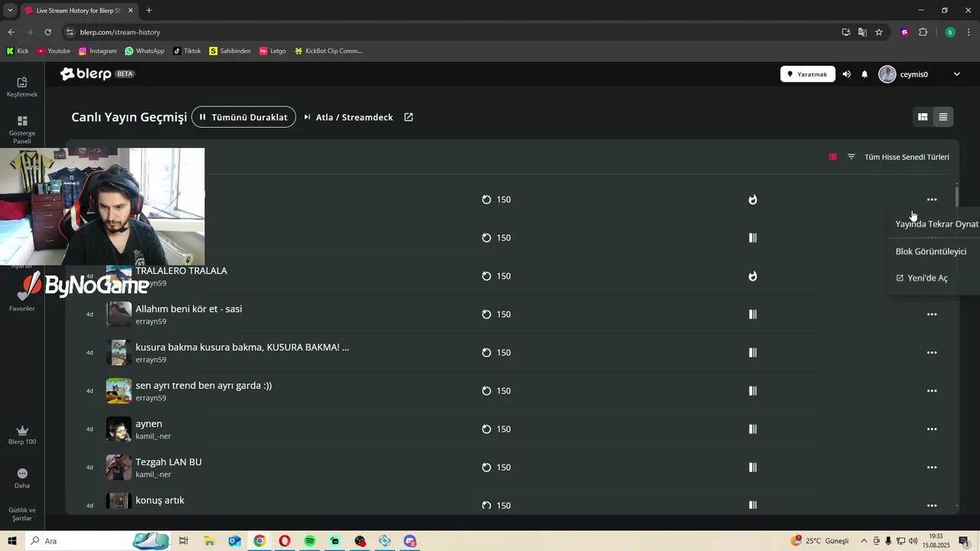This screenshot has width=980, height=551.
Task: Click bars icon on second history row
Action: [x=753, y=238]
